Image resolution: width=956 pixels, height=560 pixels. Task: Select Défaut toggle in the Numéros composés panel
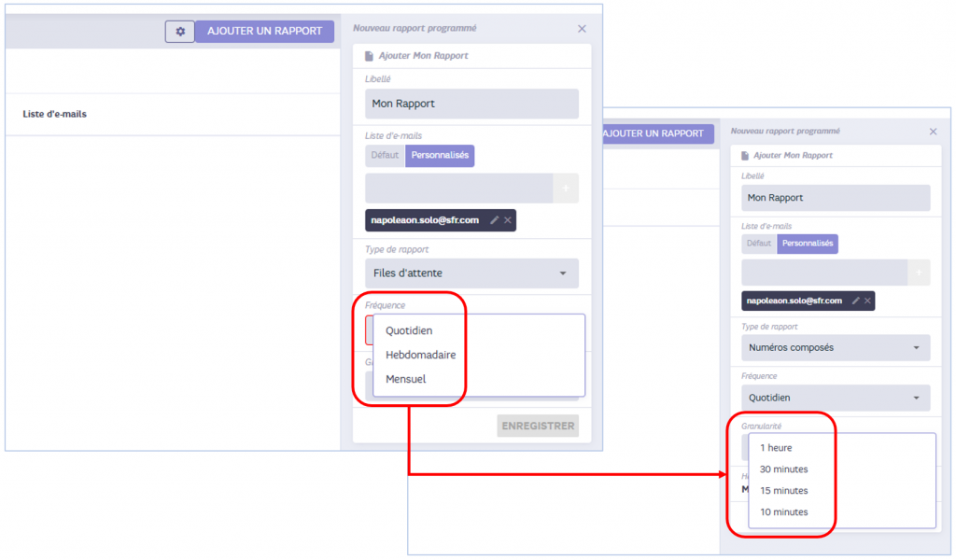click(759, 244)
